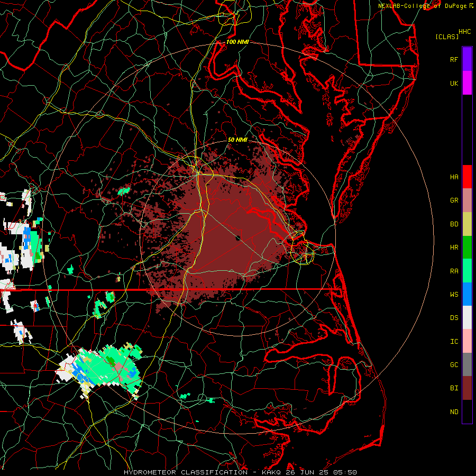Click the "IC" legend label
Image resolution: width=476 pixels, height=476 pixels.
[454, 342]
